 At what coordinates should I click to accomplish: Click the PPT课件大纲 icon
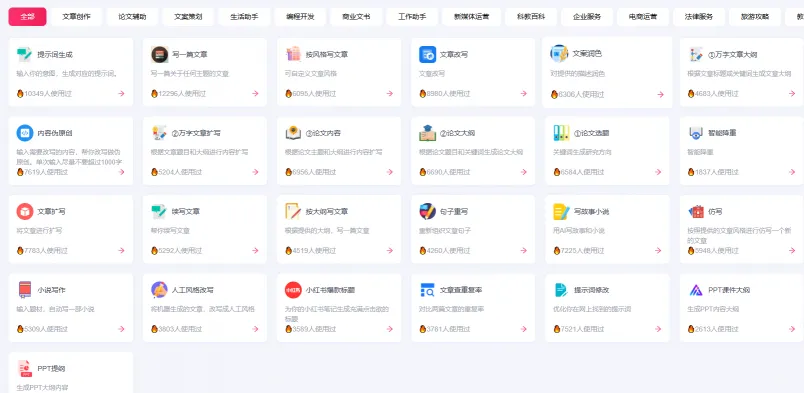(696, 290)
